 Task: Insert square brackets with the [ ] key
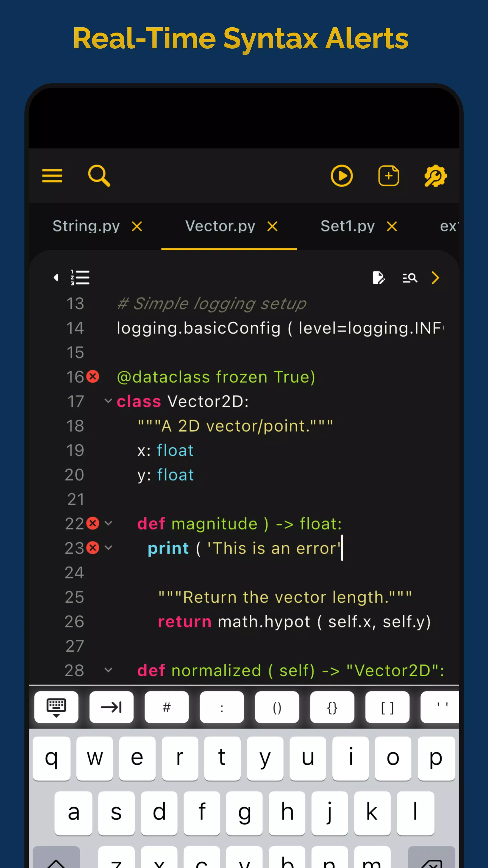pyautogui.click(x=387, y=707)
